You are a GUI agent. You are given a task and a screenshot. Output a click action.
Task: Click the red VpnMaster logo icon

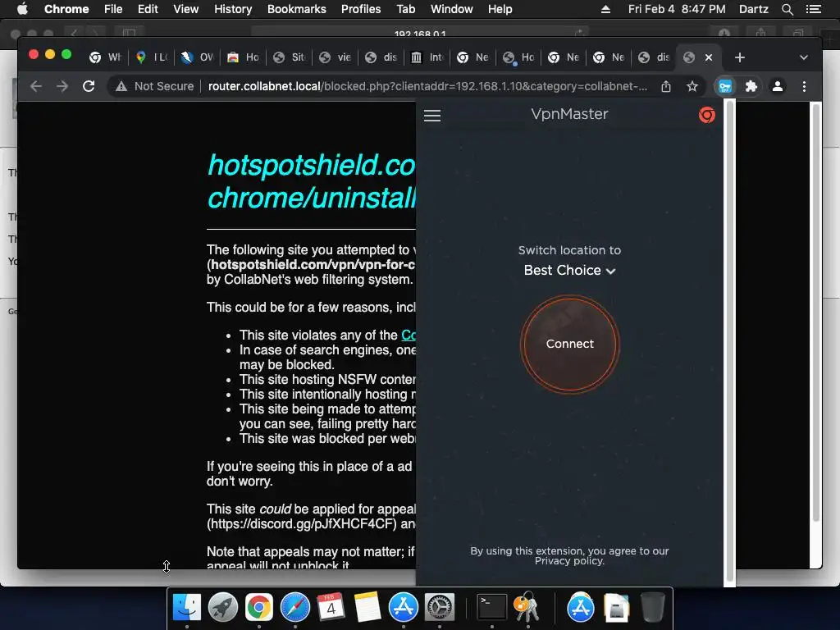point(706,115)
